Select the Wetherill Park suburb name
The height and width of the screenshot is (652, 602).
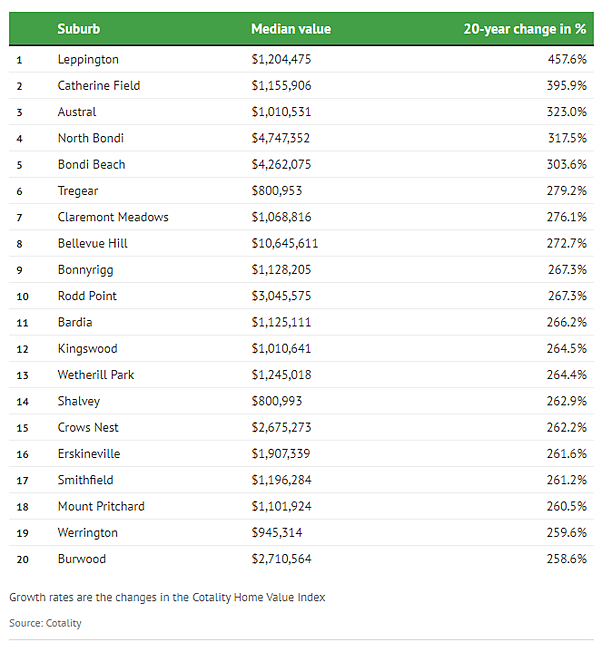coord(96,375)
